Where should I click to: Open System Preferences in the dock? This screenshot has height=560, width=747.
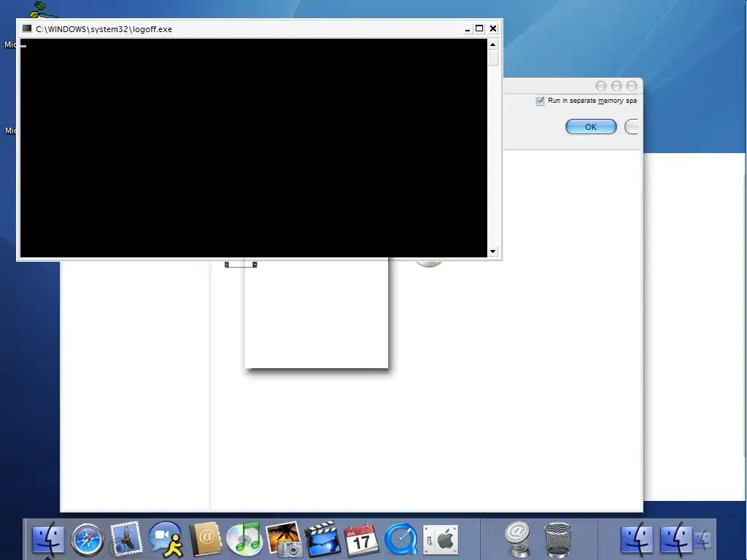point(441,540)
